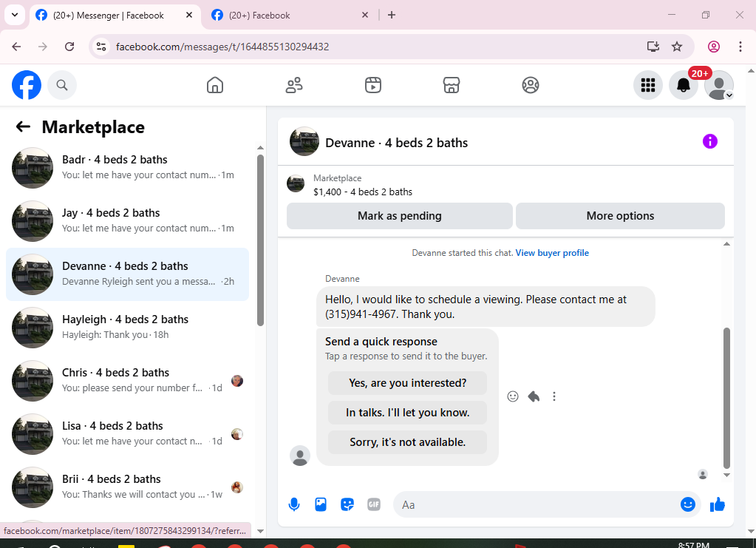Open the Chrome three-dot menu
The height and width of the screenshot is (548, 756).
tap(740, 47)
